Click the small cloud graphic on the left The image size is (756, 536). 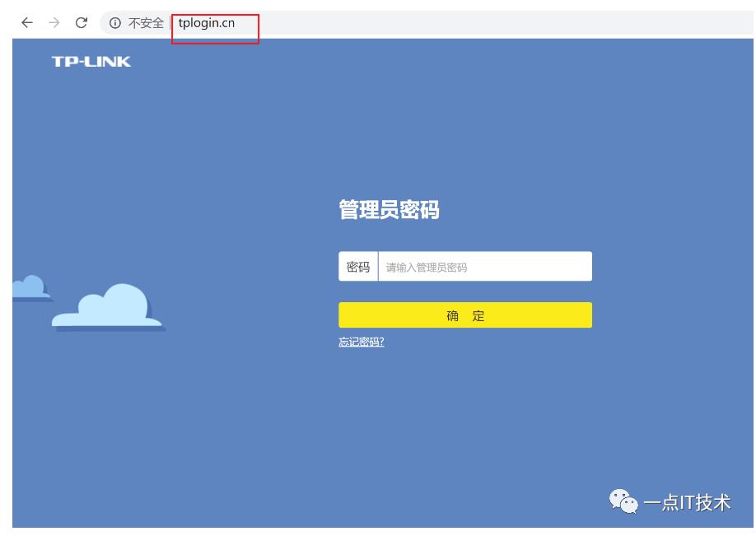tap(27, 287)
